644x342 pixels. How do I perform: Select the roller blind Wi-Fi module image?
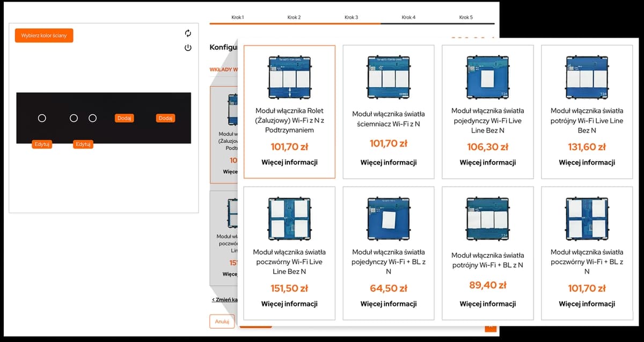(289, 77)
